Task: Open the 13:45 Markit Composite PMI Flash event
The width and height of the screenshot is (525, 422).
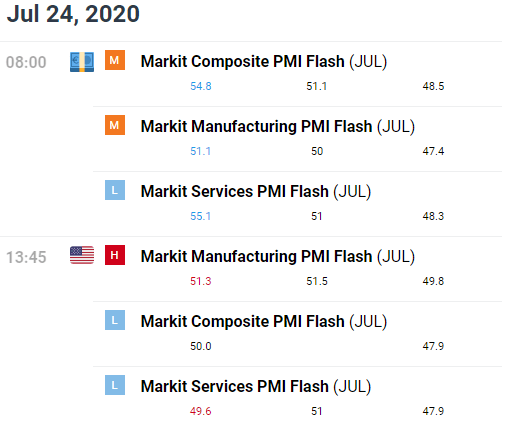Action: [x=264, y=322]
